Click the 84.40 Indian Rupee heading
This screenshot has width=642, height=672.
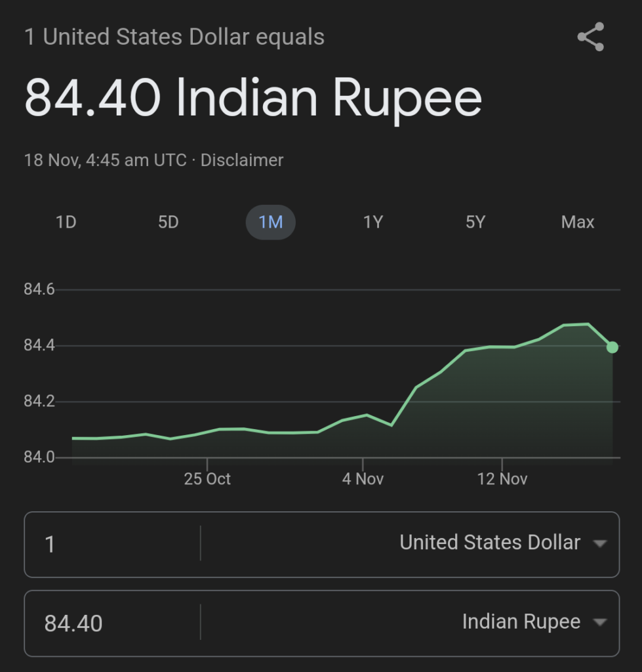point(253,97)
